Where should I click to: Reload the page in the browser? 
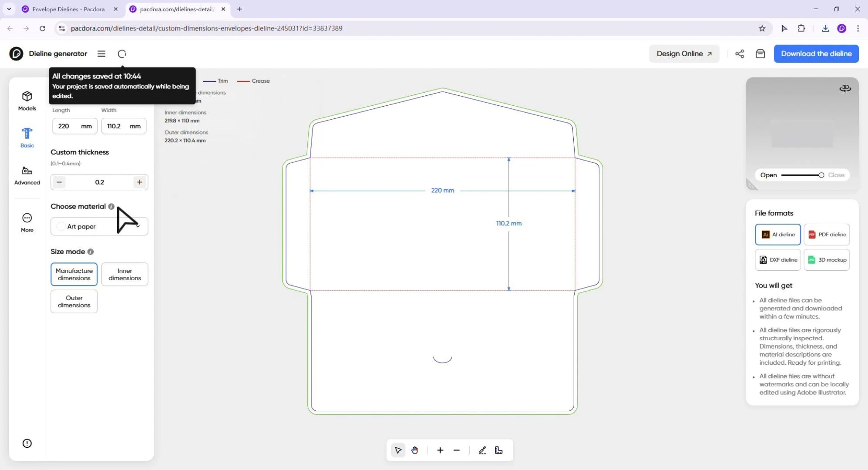coord(42,28)
